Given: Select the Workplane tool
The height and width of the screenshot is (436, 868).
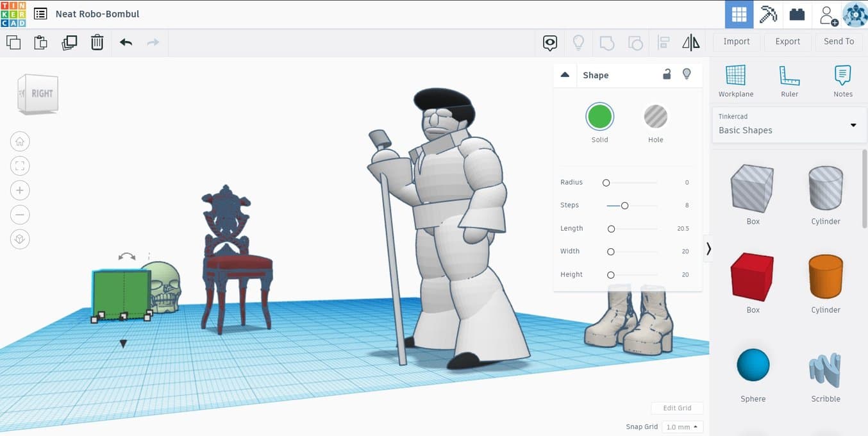Looking at the screenshot, I should click(735, 81).
